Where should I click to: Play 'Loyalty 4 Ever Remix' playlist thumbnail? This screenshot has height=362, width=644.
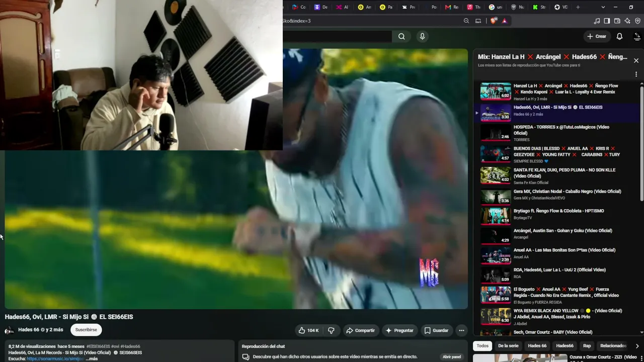click(x=496, y=92)
